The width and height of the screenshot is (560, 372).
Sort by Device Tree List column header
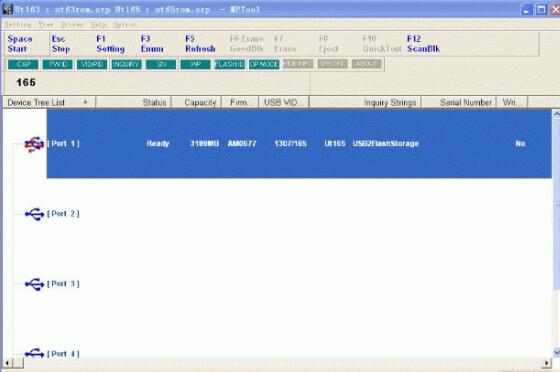(x=49, y=102)
